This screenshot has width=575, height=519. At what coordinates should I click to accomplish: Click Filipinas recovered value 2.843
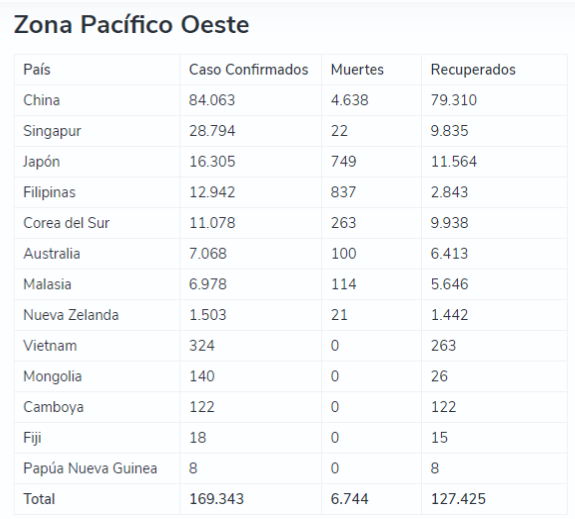[x=449, y=192]
